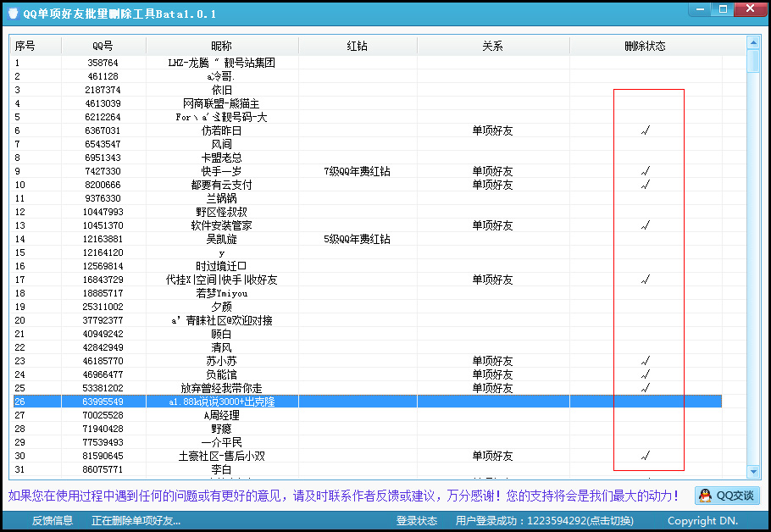
Task: Click the QQ交谈 button
Action: [x=726, y=496]
